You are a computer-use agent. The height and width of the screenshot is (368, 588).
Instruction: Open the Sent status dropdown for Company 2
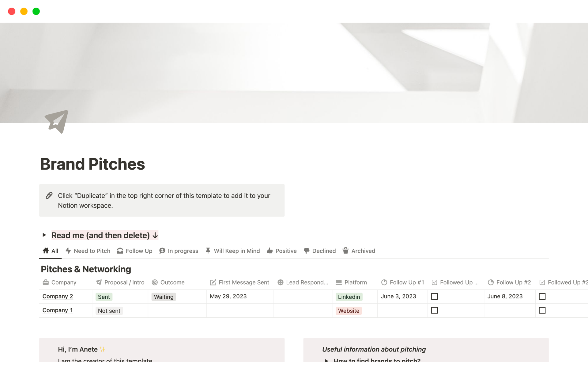click(104, 297)
